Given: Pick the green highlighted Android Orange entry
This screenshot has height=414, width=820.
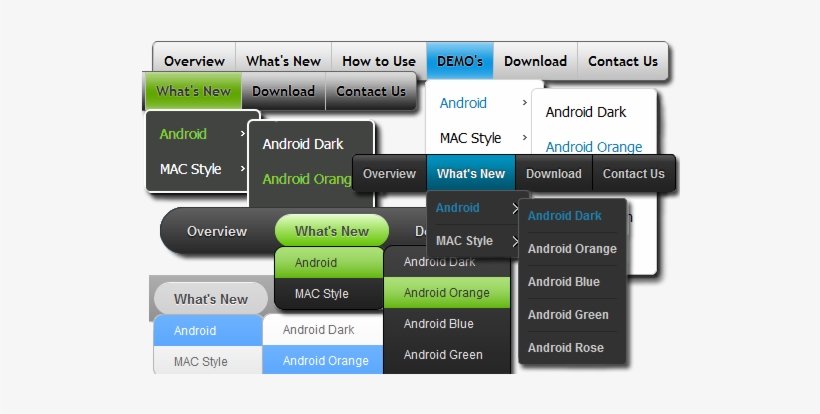Looking at the screenshot, I should [447, 293].
